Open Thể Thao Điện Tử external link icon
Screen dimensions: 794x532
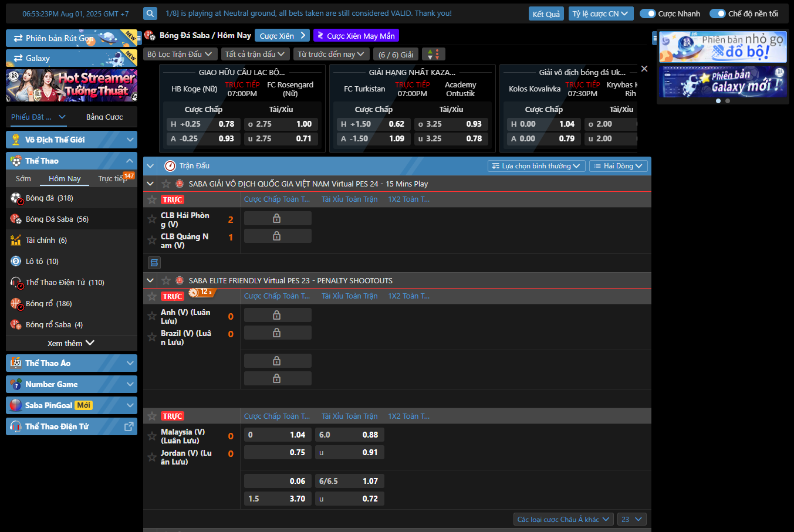coord(129,426)
